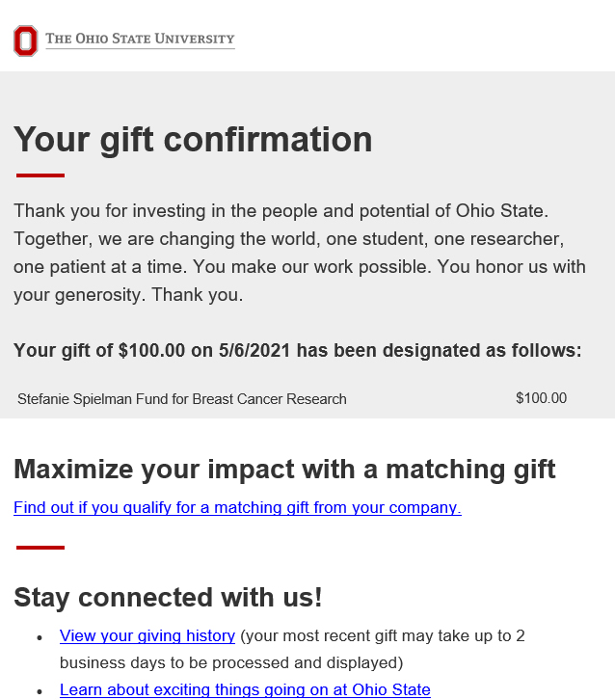Open the "View your giving history" link
Screen dimensions: 615x700
click(x=147, y=636)
